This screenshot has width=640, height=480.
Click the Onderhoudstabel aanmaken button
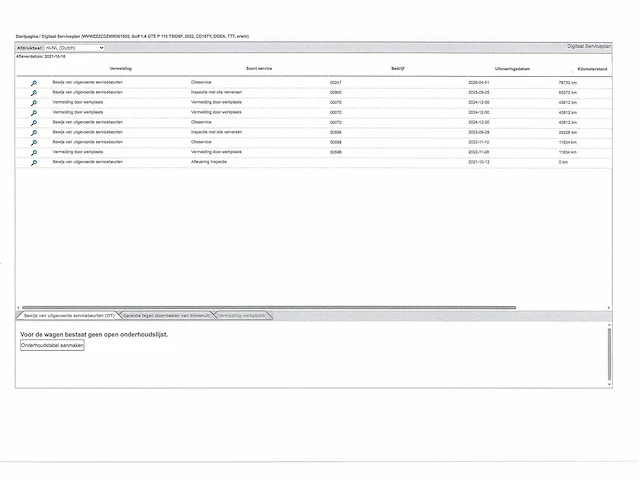(52, 345)
